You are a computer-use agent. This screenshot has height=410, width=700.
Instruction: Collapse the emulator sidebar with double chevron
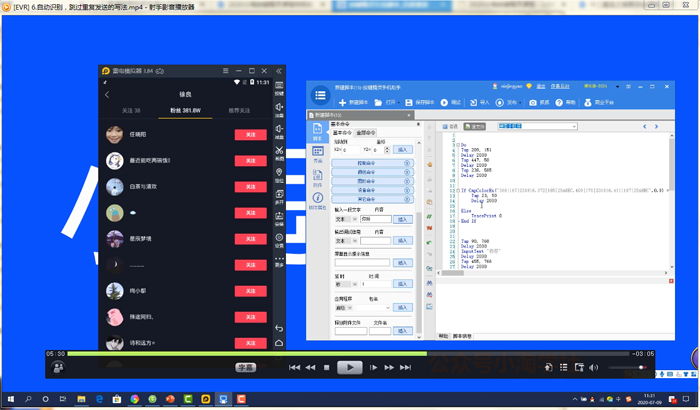(x=279, y=71)
